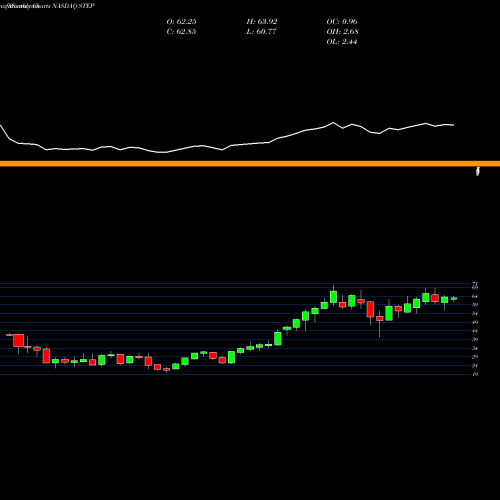Viewport: 500px width, 500px height.
Task: Click the OL: 2.44 reading
Action: point(342,42)
